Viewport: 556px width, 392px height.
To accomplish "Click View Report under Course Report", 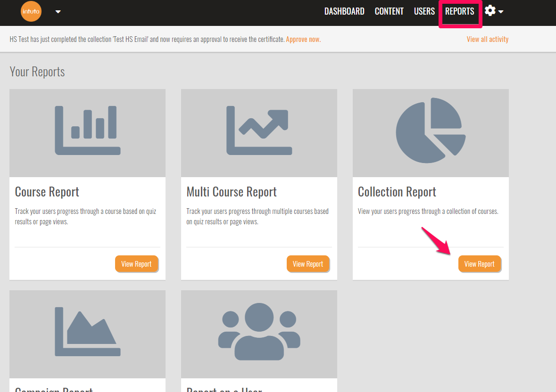I will pyautogui.click(x=136, y=264).
